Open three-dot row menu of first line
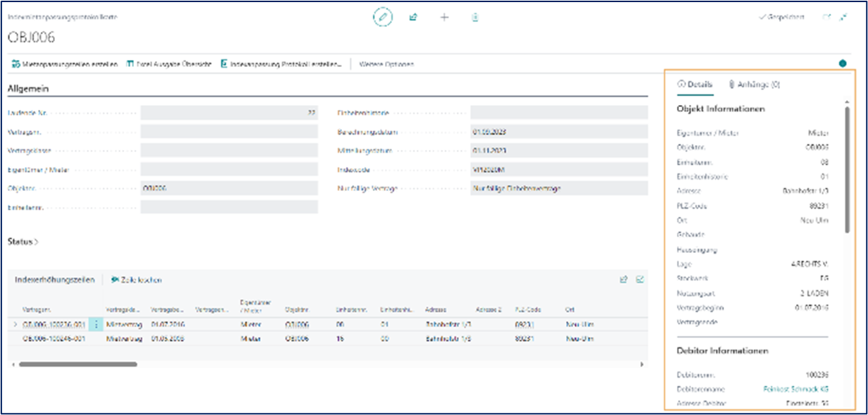 click(97, 325)
